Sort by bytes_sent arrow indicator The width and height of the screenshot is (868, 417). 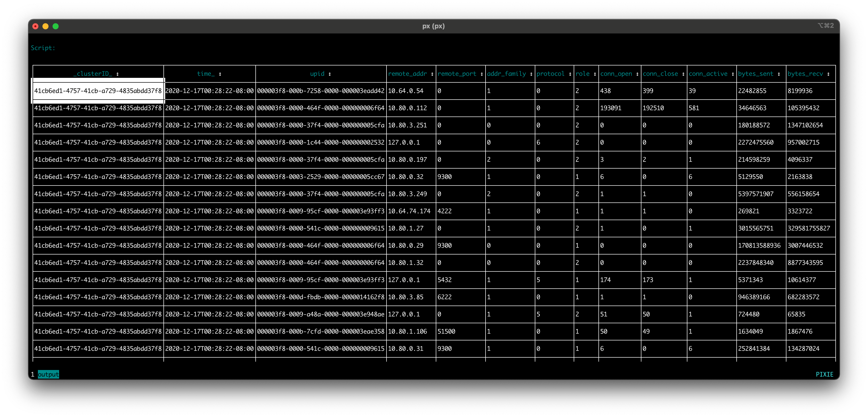pos(779,74)
